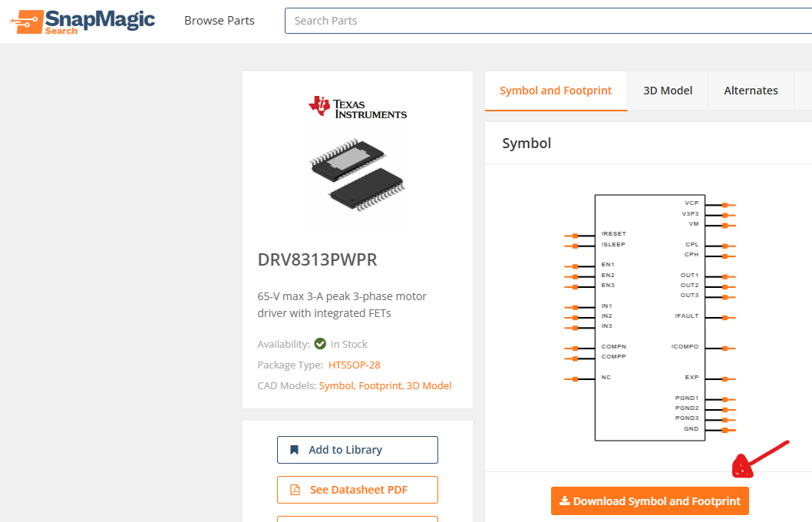Click the Texas Instruments manufacturer logo
Image resolution: width=812 pixels, height=522 pixels.
pyautogui.click(x=358, y=107)
